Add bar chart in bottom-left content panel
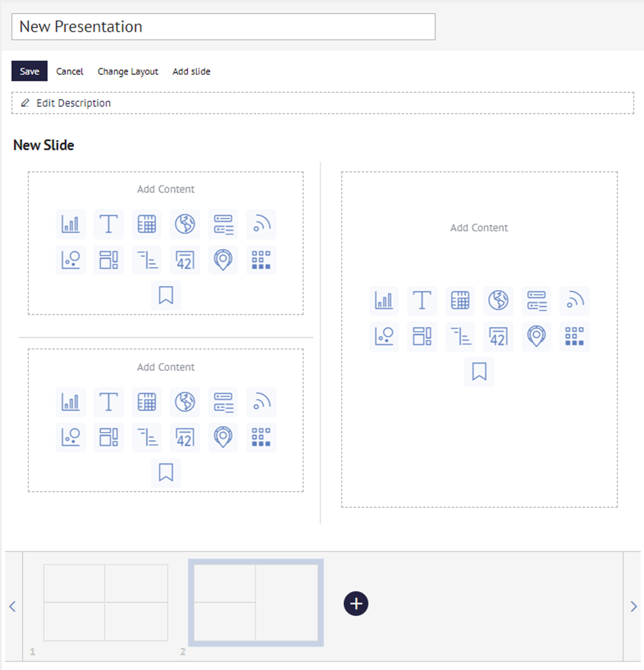Image resolution: width=644 pixels, height=670 pixels. click(x=71, y=402)
